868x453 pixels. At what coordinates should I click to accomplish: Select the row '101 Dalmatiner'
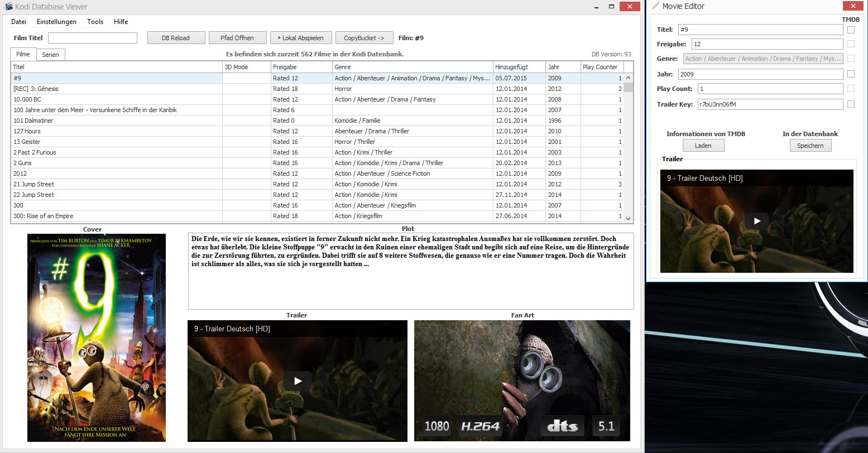317,121
